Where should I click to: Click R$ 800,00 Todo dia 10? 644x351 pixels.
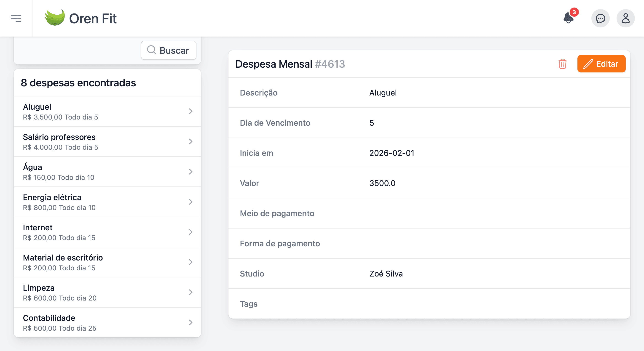(59, 208)
